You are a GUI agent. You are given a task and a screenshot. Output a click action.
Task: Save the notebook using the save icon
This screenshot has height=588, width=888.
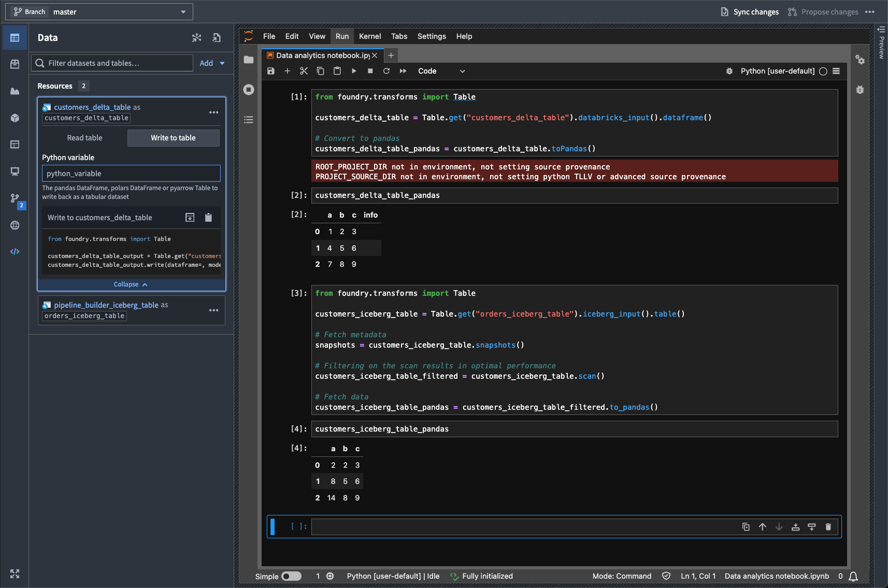point(270,71)
